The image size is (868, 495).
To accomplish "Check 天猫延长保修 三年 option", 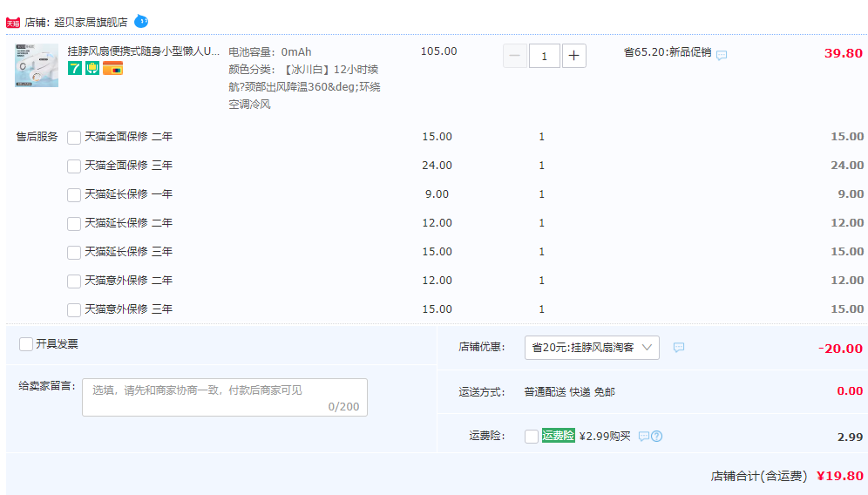I will coord(73,253).
